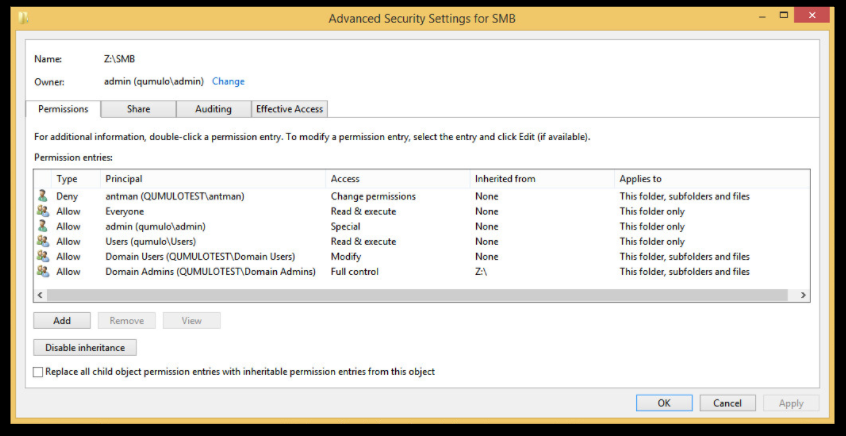Click the group icon beside Domain Users entry
The image size is (846, 436).
pos(42,256)
